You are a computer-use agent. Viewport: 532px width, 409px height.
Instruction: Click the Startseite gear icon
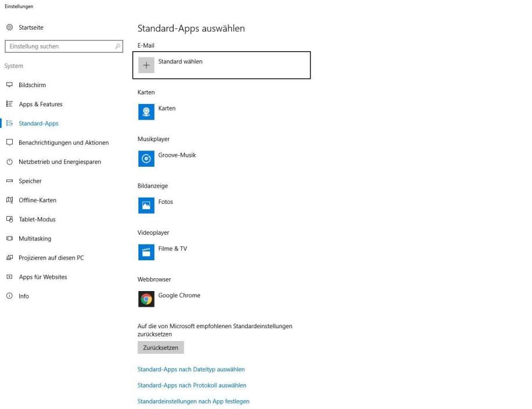click(x=10, y=27)
